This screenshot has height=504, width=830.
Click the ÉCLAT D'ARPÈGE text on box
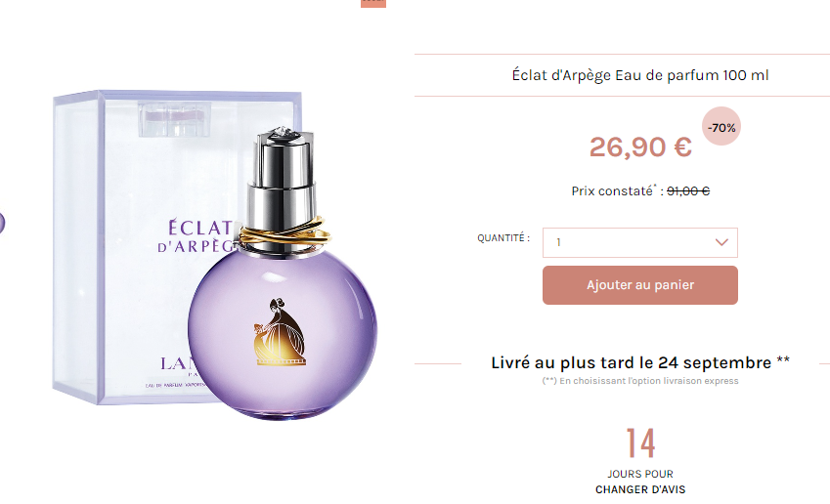(196, 236)
